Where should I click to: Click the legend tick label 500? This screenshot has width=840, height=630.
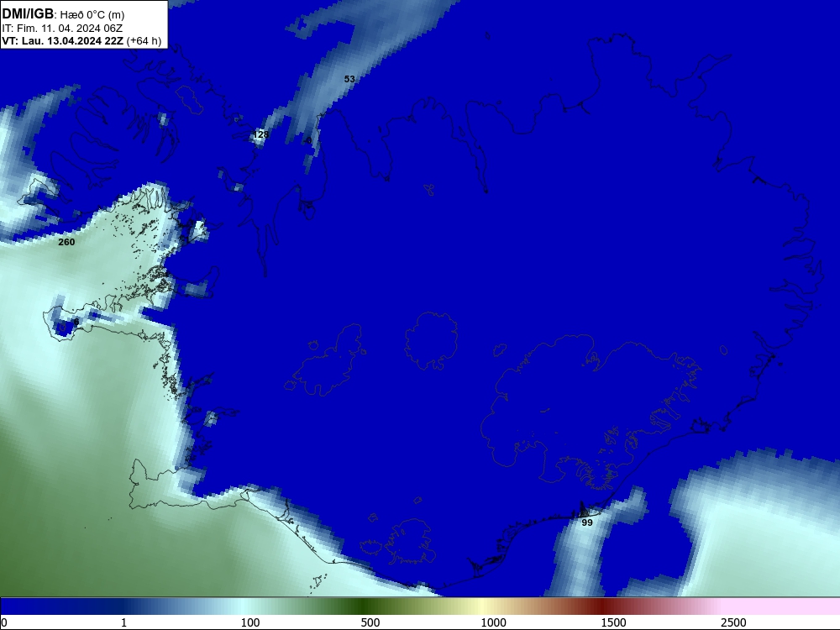370,622
